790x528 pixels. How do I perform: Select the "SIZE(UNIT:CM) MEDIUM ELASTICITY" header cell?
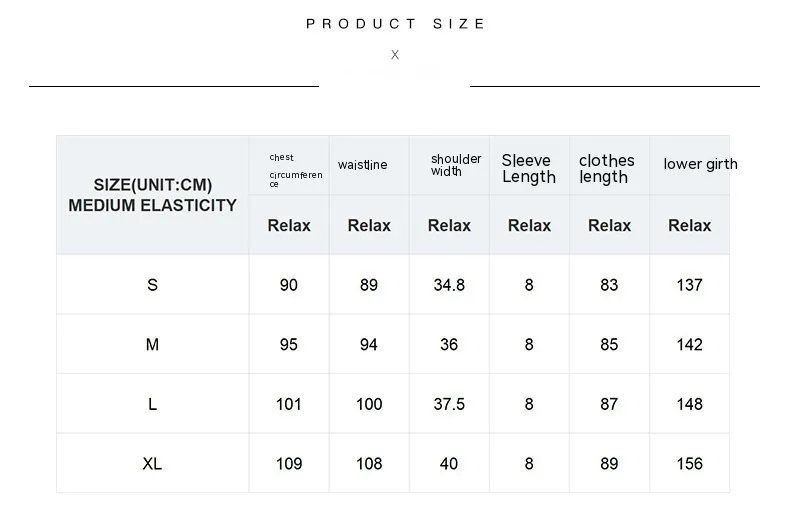tap(152, 195)
